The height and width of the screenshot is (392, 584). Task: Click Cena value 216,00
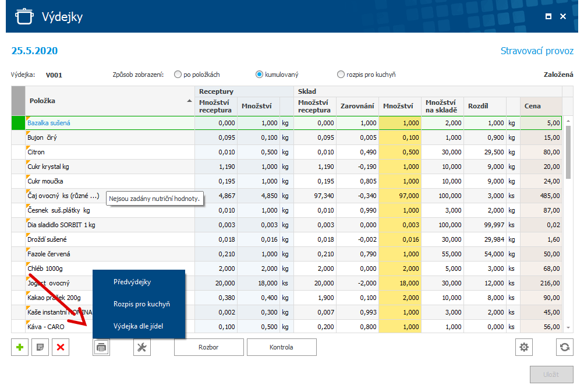pos(541,283)
